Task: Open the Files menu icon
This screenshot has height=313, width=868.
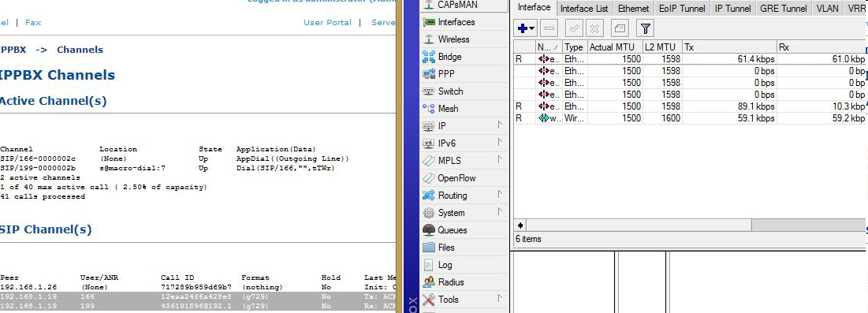Action: pyautogui.click(x=428, y=247)
